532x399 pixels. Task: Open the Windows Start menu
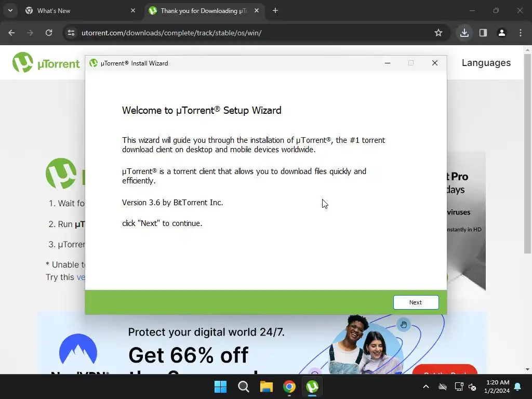(220, 387)
